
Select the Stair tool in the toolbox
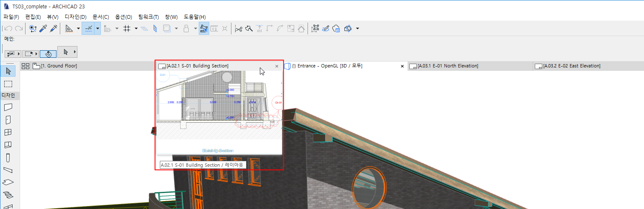8,195
